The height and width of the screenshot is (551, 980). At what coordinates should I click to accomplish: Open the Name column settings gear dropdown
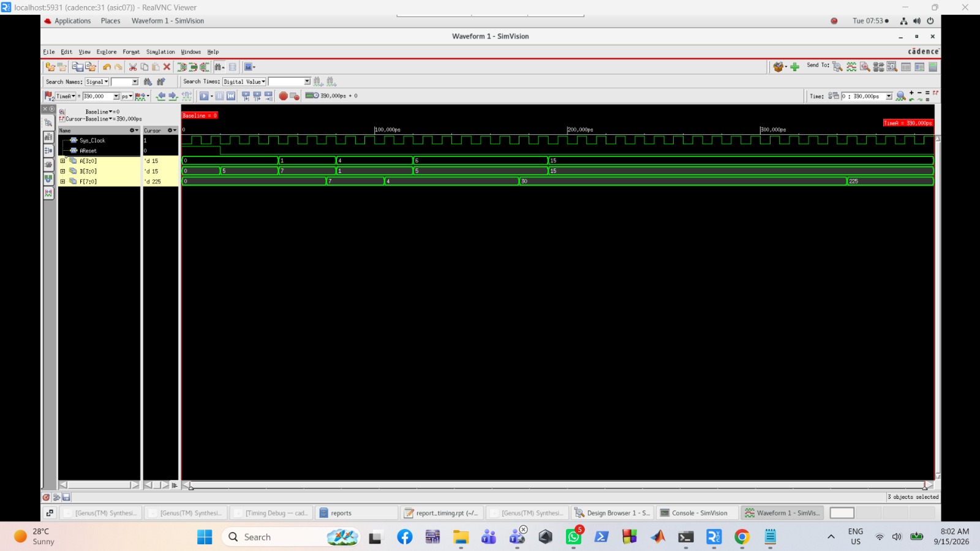coord(134,131)
